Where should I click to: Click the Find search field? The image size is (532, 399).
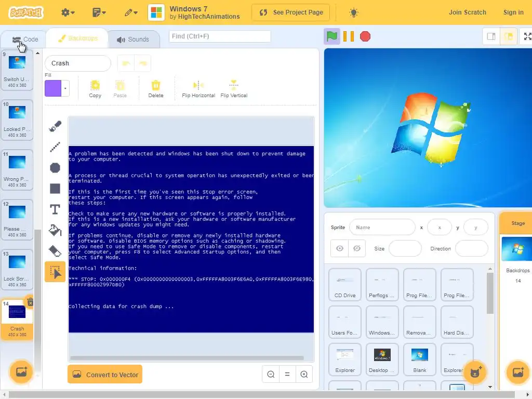(220, 36)
